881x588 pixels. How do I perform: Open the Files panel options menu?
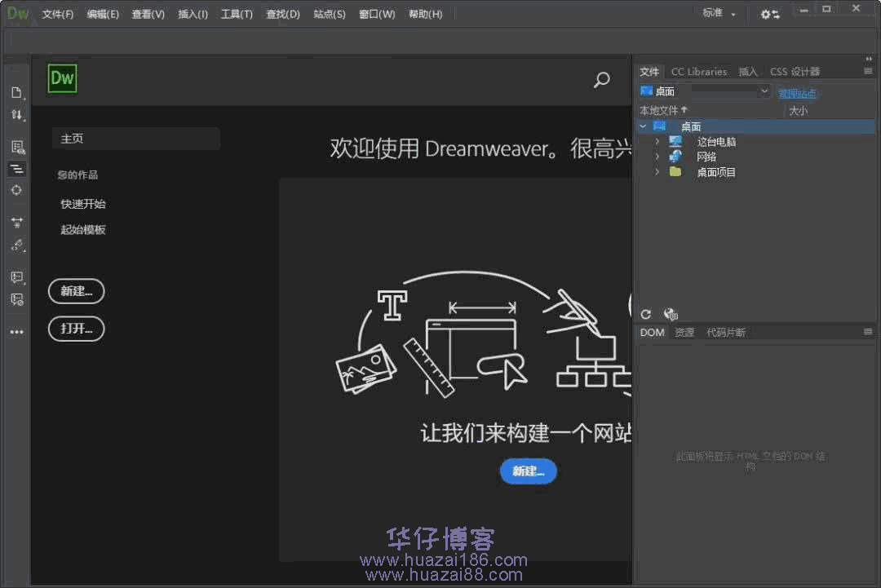868,71
